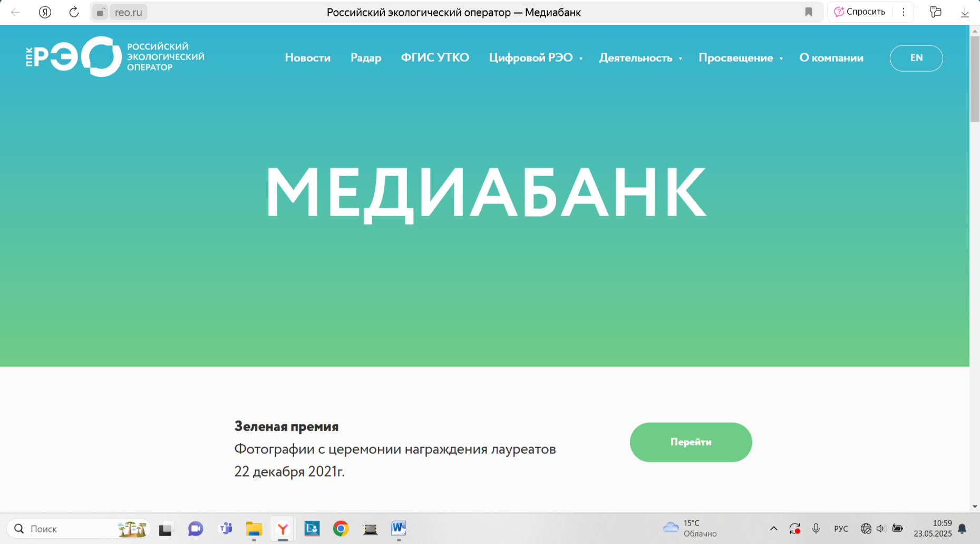This screenshot has height=544, width=980.
Task: Open network settings from the globe tray icon
Action: point(866,528)
